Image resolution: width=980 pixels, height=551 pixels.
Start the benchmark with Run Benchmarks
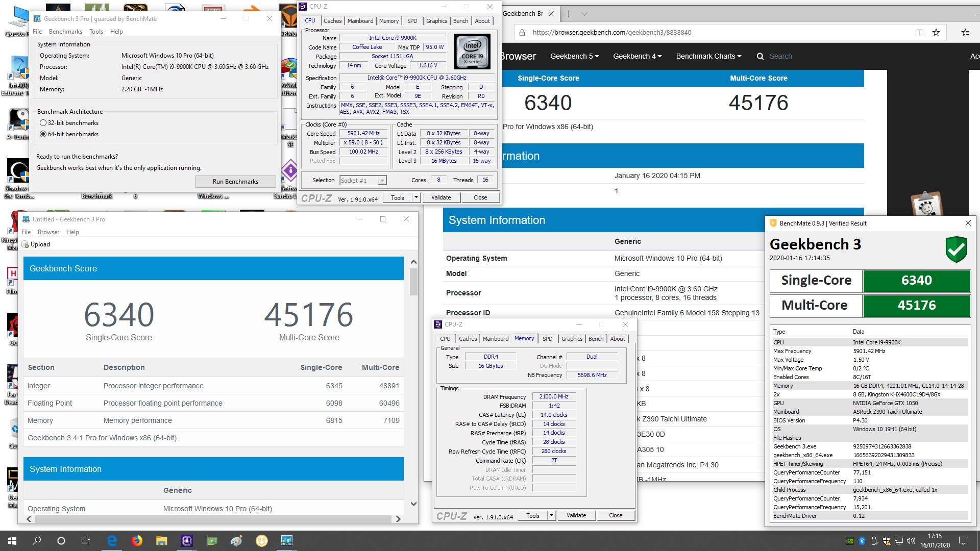235,182
